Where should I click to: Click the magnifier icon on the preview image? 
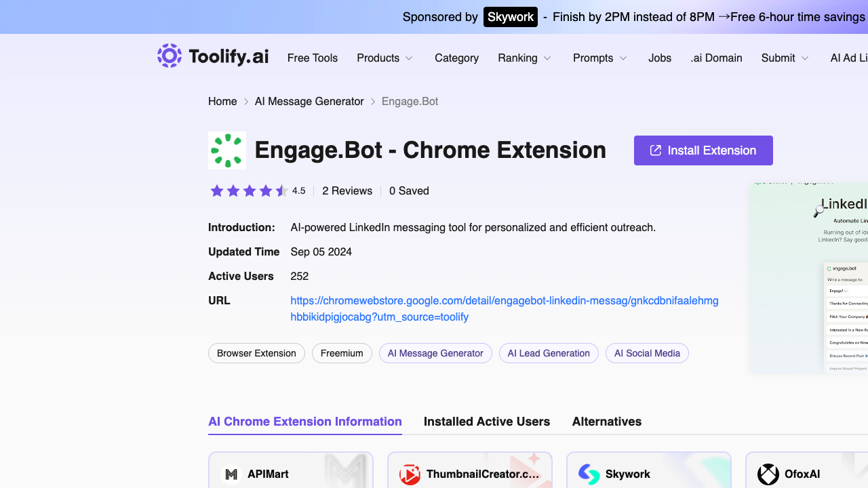(x=819, y=211)
